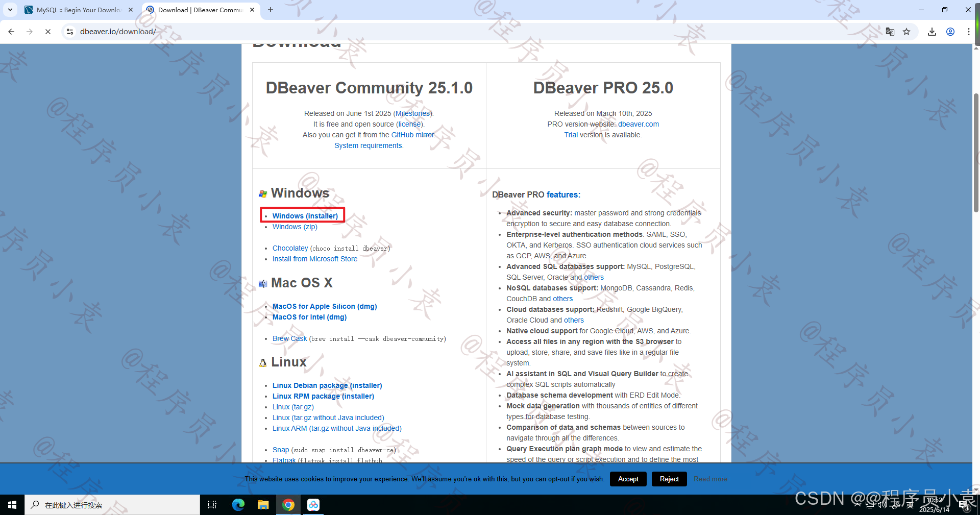Launch Microsoft Edge from taskbar

(238, 505)
